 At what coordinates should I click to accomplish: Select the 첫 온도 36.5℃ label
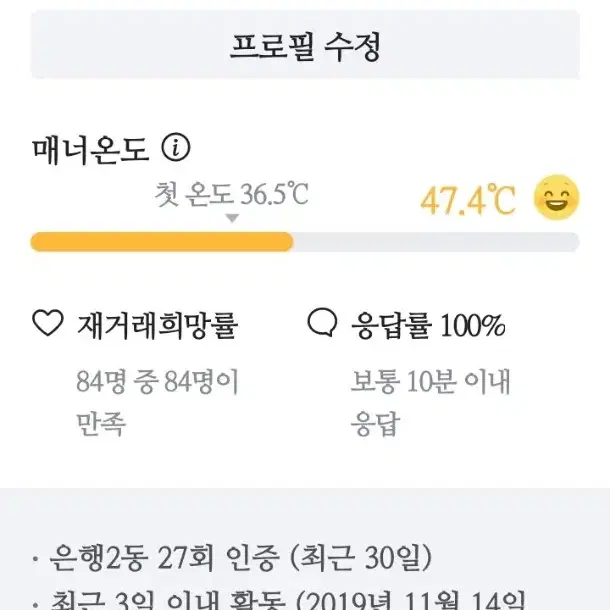click(x=231, y=194)
